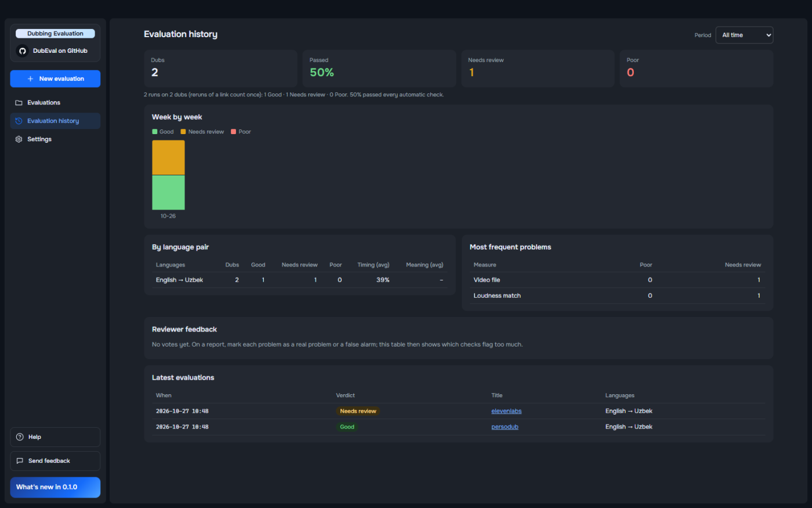The image size is (812, 508).
Task: Click the Measure column header
Action: pos(485,265)
